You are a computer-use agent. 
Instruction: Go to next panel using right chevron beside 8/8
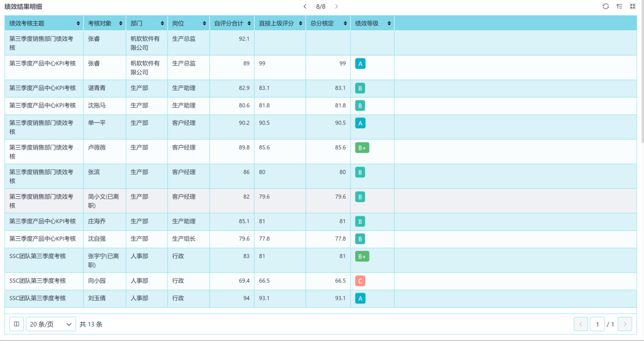tap(336, 6)
